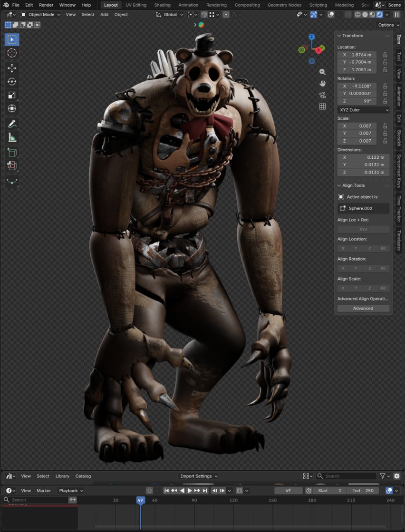Open the Import Settings dropdown

pyautogui.click(x=199, y=476)
